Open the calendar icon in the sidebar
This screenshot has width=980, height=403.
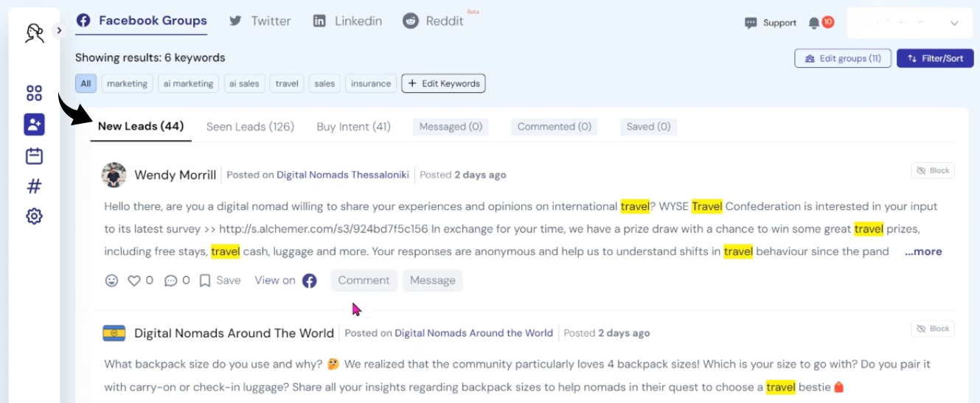[34, 155]
